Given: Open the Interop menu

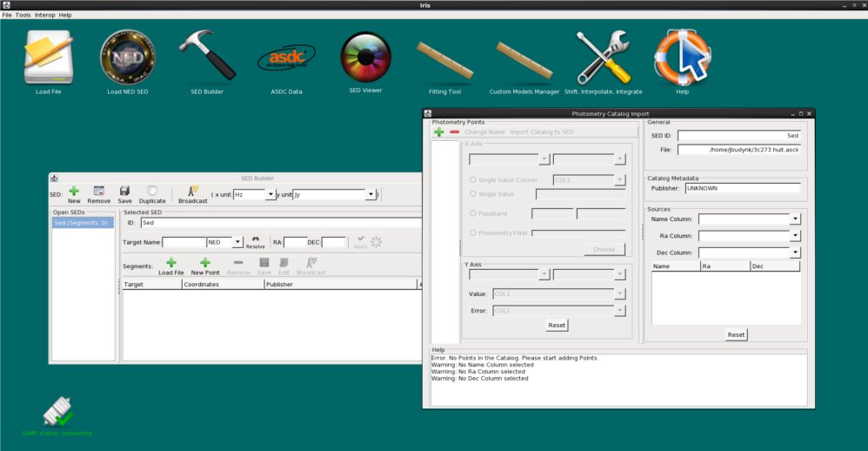Looking at the screenshot, I should pyautogui.click(x=44, y=15).
